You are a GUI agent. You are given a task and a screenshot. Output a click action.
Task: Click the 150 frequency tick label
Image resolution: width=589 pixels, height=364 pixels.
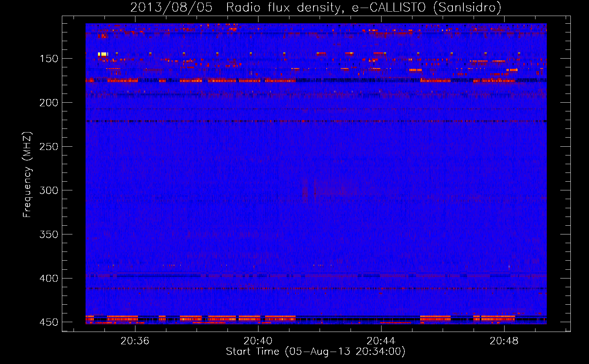pos(49,59)
